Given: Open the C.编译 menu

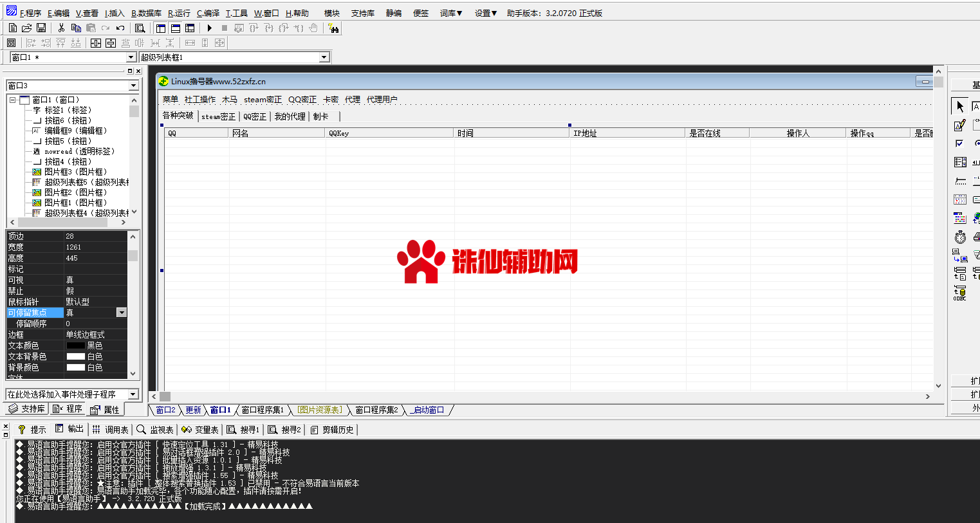Looking at the screenshot, I should tap(208, 13).
